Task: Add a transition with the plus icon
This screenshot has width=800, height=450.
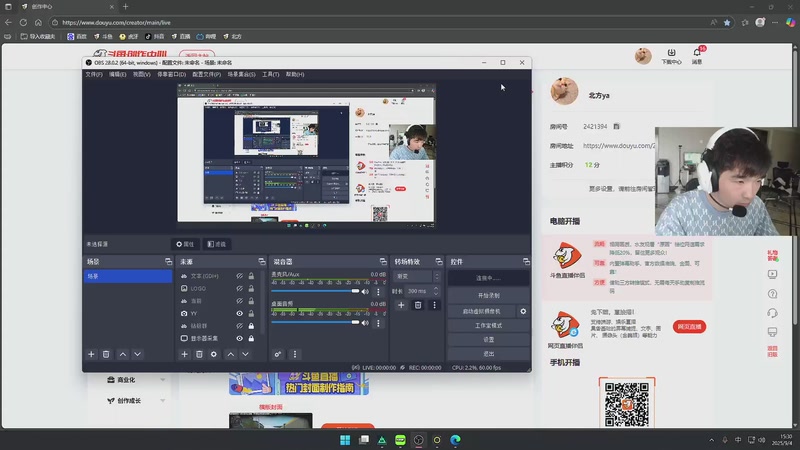Action: point(401,305)
